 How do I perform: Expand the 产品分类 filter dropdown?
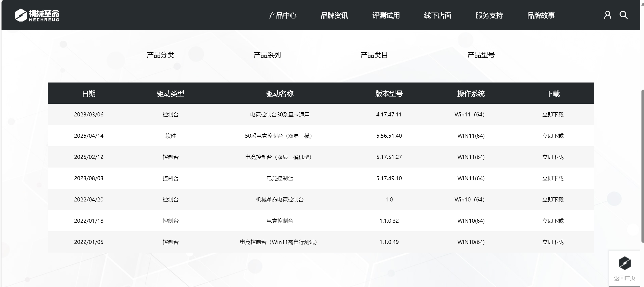tap(160, 55)
